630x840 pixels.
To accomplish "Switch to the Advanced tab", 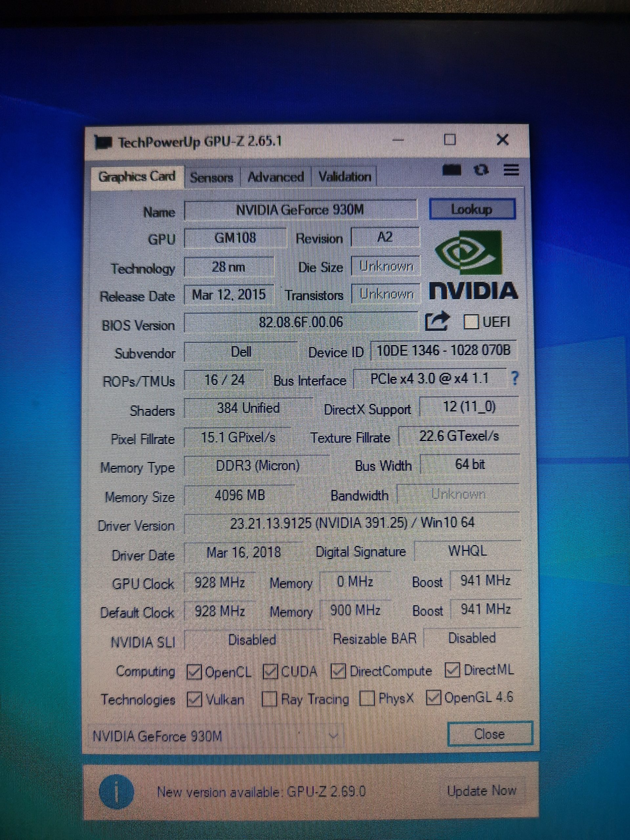I will pyautogui.click(x=276, y=177).
